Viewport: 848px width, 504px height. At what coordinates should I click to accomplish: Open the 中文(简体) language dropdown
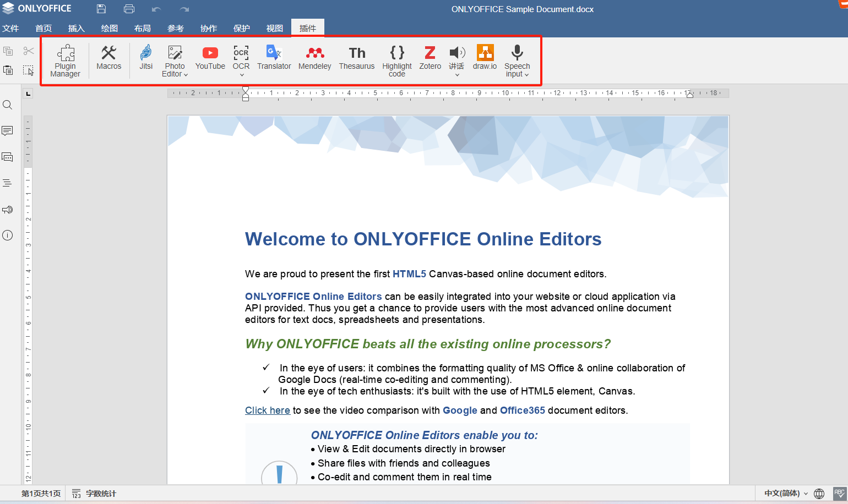point(786,494)
